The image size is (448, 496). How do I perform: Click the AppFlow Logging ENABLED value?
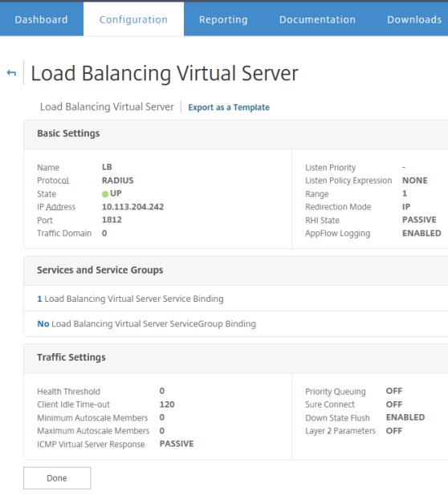[x=422, y=233]
